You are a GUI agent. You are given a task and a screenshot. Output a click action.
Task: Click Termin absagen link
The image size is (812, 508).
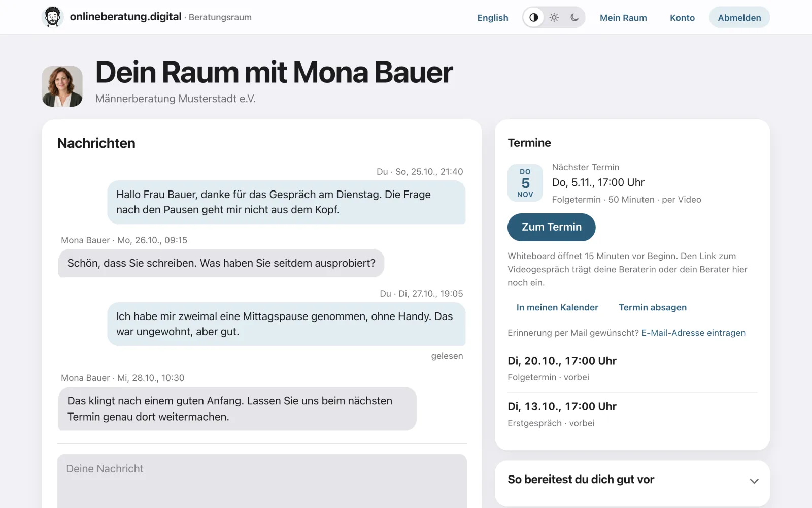tap(653, 307)
